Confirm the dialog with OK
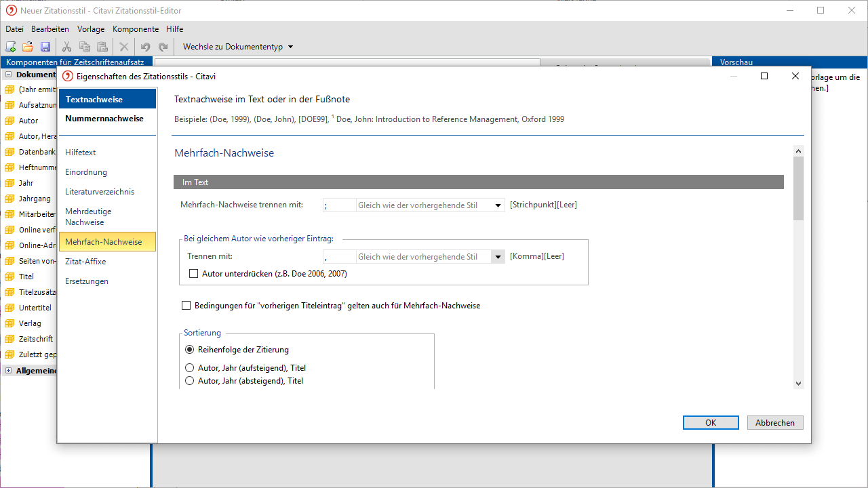Screen dimensions: 868x488 coord(711,422)
